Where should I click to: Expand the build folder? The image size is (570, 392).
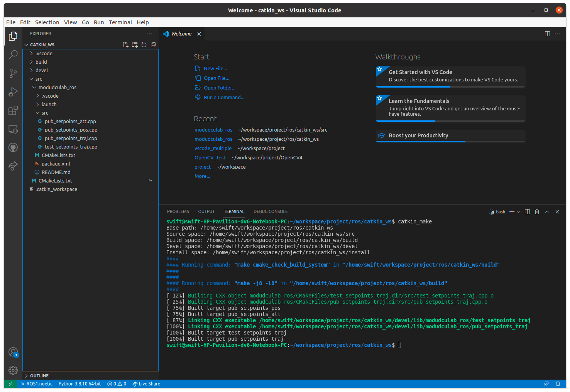pyautogui.click(x=90, y=62)
